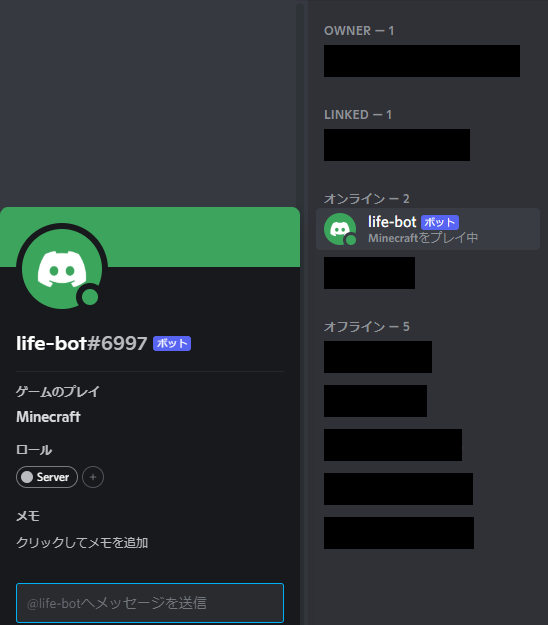Click the redacted member under OWNER

[422, 61]
